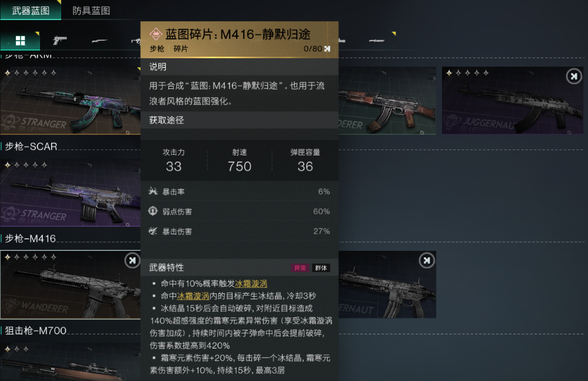Click fragment icon beside 0/80 counter
588x381 pixels.
tap(327, 49)
